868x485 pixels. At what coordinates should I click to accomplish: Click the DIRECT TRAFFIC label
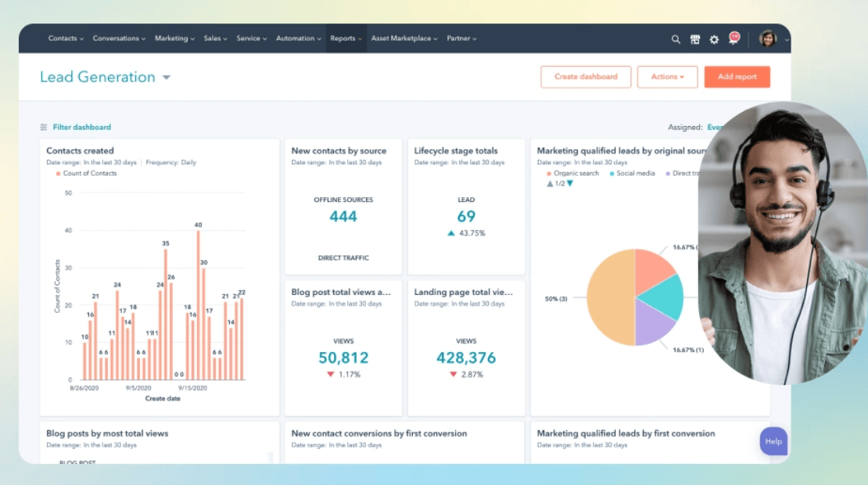click(x=343, y=258)
